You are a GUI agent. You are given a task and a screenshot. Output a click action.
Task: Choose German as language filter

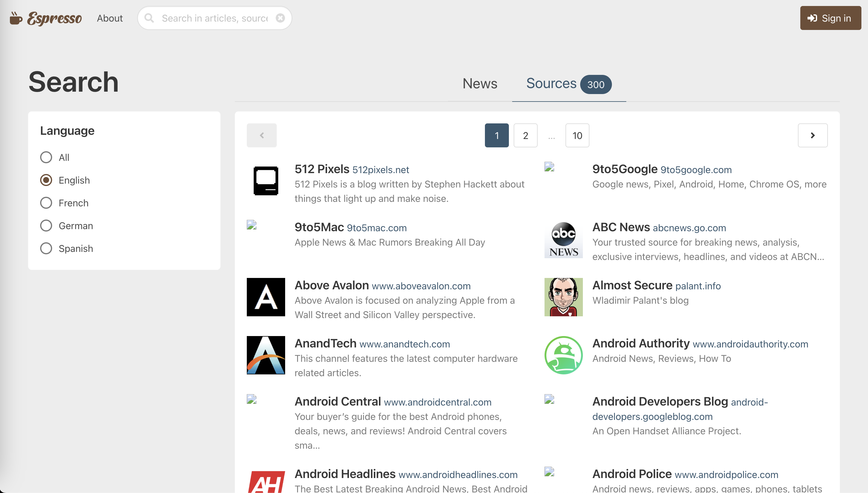pyautogui.click(x=46, y=226)
